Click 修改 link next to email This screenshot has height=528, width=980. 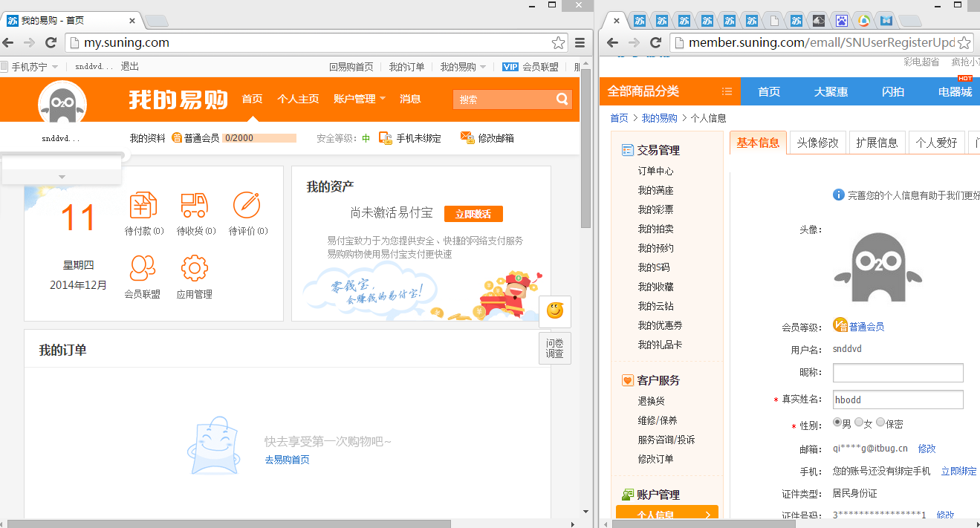click(927, 449)
